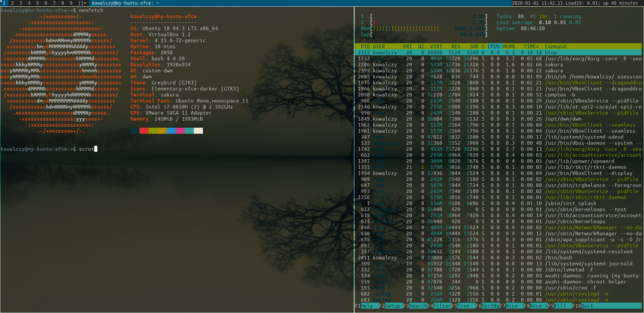The height and width of the screenshot is (313, 644).
Task: Click F9 Kill in htop footer
Action: tap(560, 306)
